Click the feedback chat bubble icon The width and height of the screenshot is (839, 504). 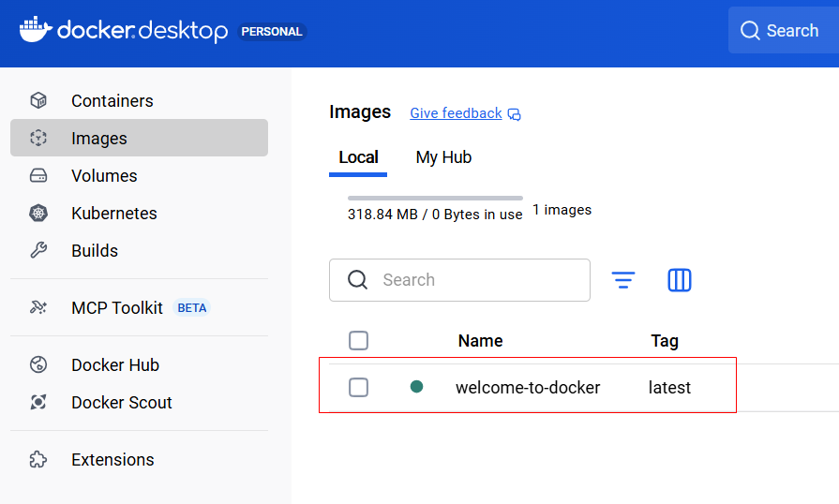pos(515,114)
